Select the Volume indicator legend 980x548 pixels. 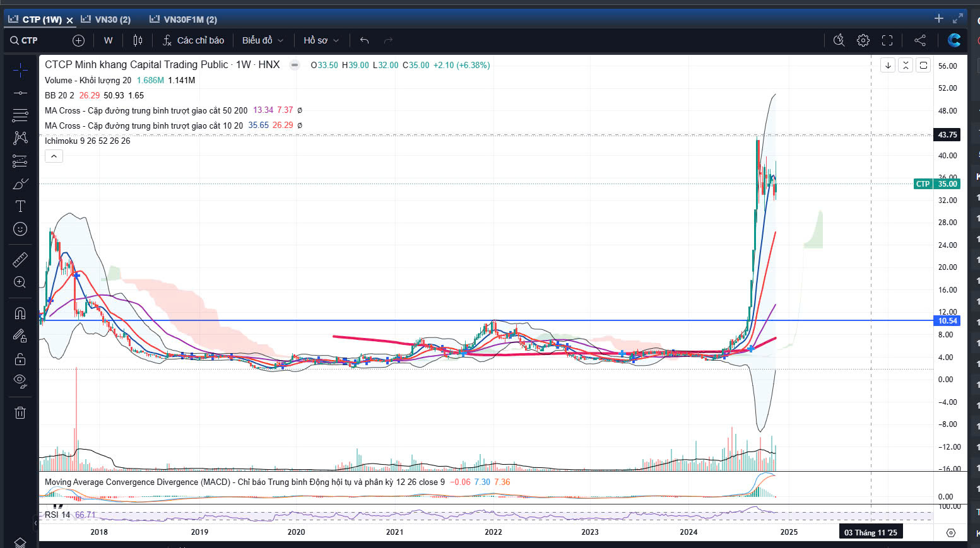[88, 80]
